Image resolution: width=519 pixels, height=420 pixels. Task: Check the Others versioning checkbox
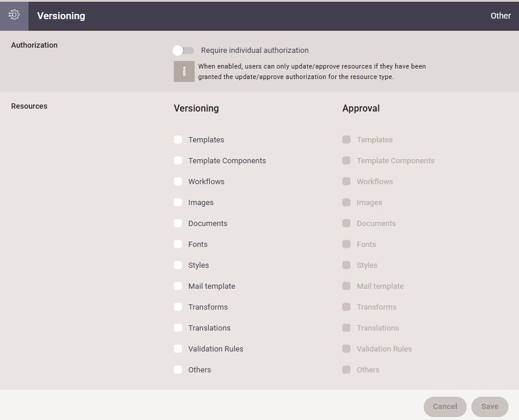point(178,370)
